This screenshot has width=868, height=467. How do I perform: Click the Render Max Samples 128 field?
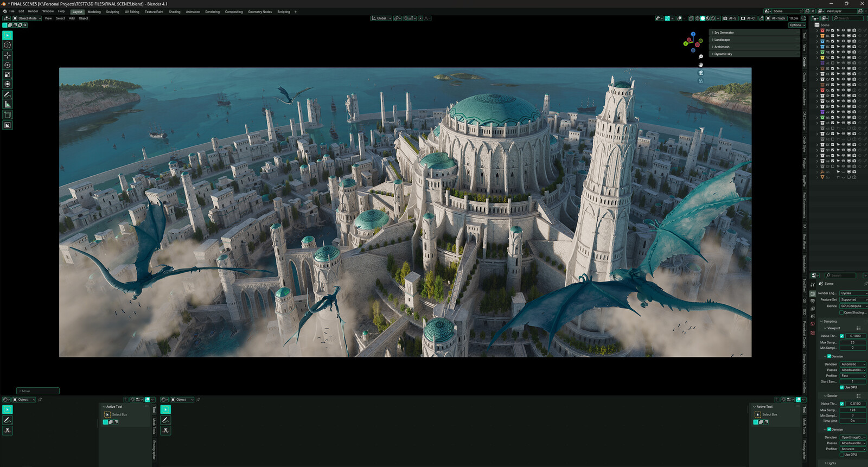click(x=852, y=410)
